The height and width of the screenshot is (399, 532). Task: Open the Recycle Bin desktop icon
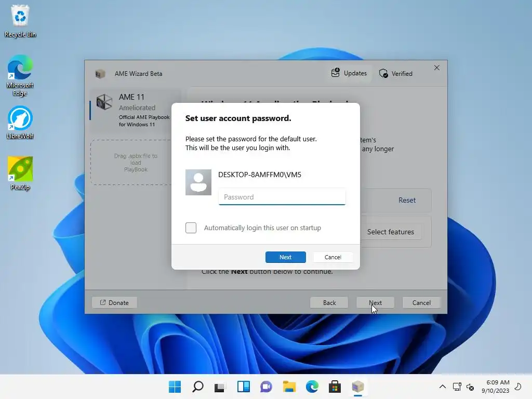pos(20,21)
